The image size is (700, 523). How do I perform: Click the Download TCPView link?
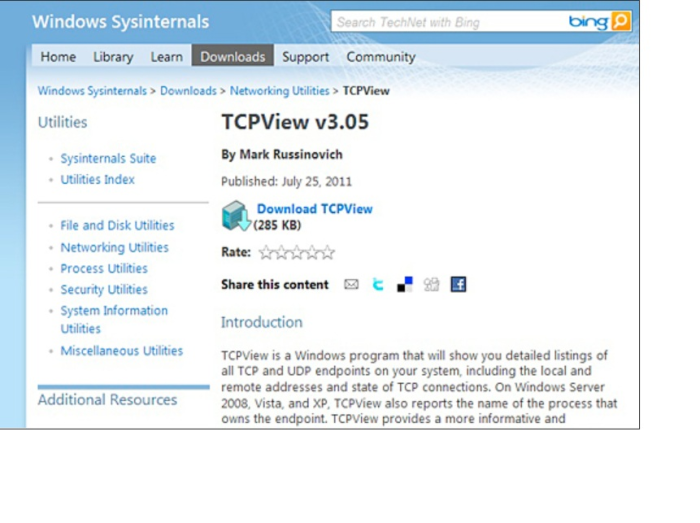coord(315,209)
